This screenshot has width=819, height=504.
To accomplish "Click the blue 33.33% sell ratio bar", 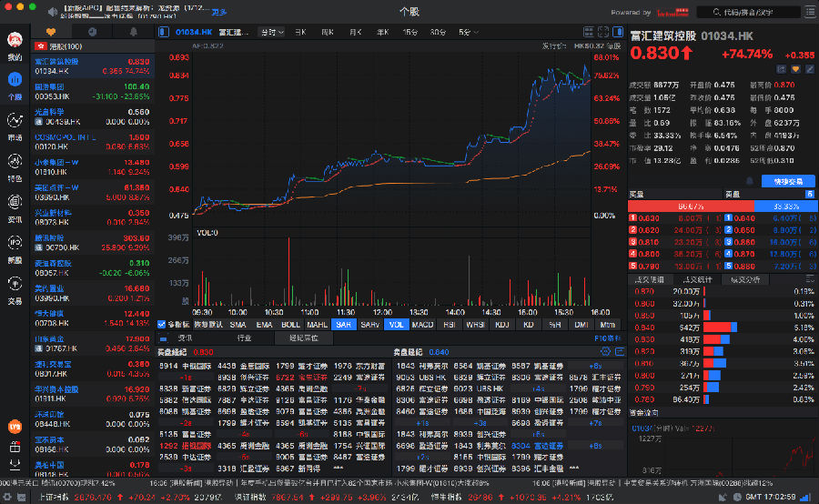I will click(x=785, y=207).
